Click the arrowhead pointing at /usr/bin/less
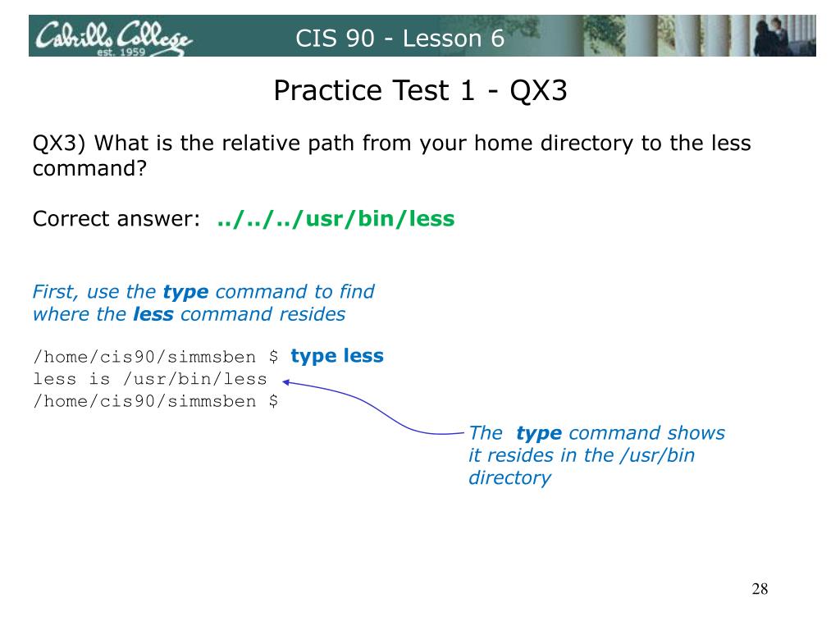The width and height of the screenshot is (840, 630). pyautogui.click(x=286, y=382)
